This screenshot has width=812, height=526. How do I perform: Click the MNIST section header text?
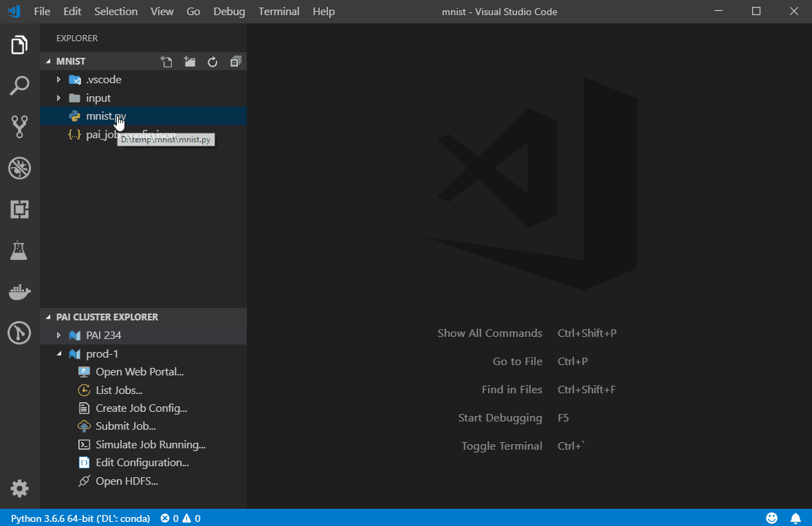coord(70,61)
